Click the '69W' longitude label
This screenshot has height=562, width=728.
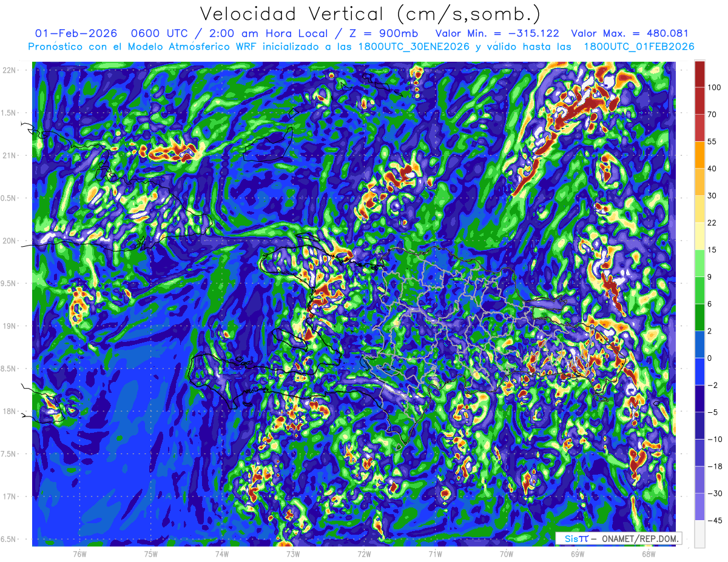tap(577, 554)
